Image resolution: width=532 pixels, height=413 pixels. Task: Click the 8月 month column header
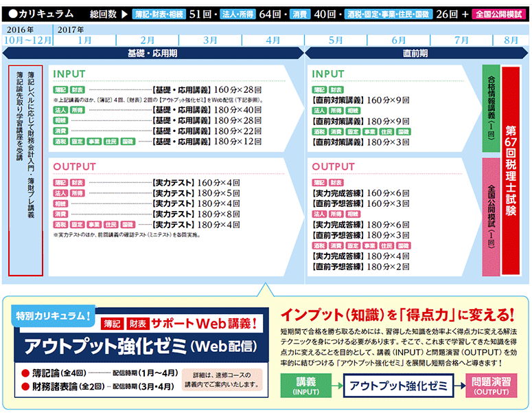tap(511, 41)
